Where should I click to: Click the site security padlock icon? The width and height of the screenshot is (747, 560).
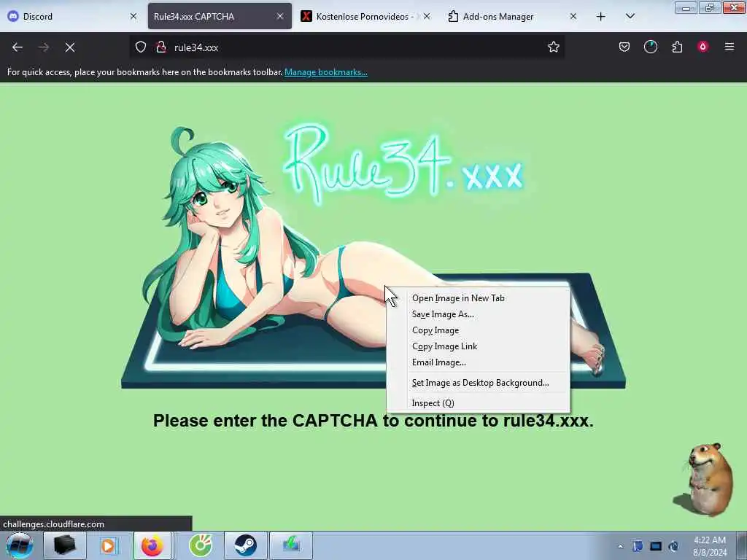coord(161,47)
